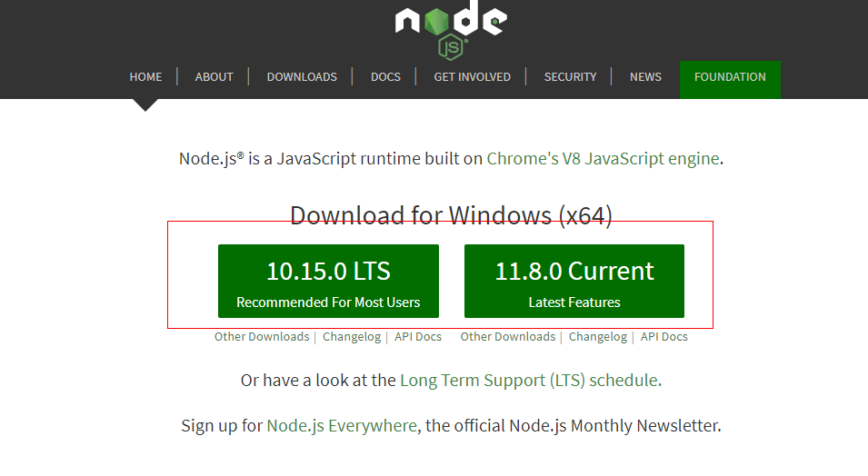Viewport: 868px width, 476px height.
Task: Download the 10.15.0 LTS version
Action: (328, 281)
